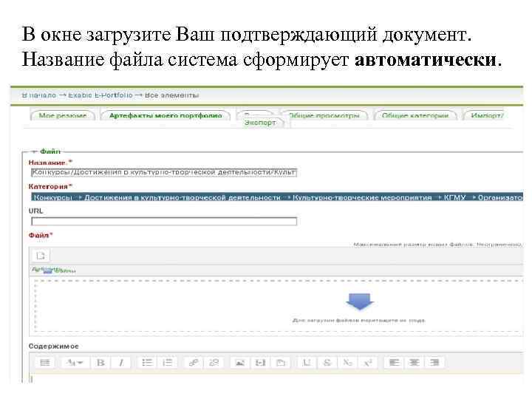Open the Категория selection list
This screenshot has height=399, width=532.
click(277, 197)
